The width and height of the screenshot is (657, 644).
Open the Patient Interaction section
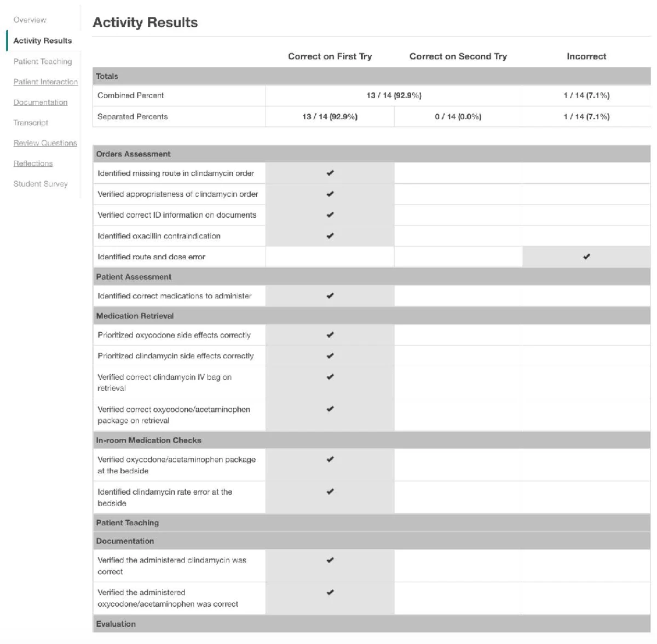pyautogui.click(x=46, y=82)
